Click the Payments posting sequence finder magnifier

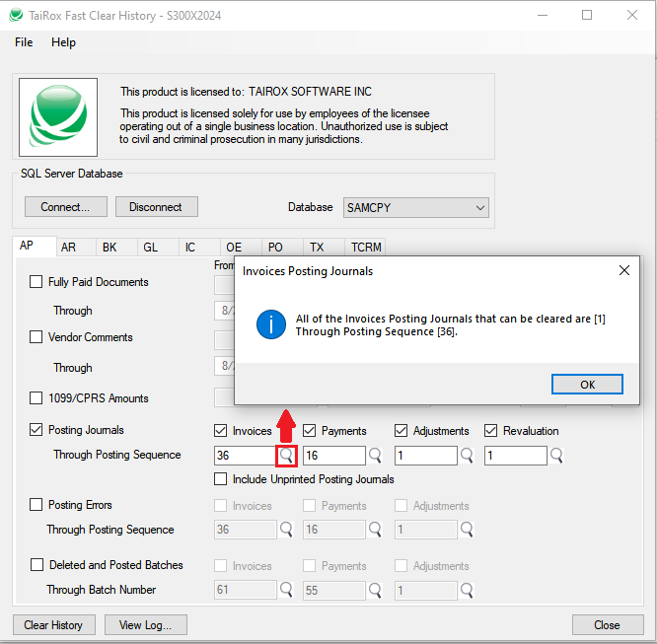coord(376,456)
